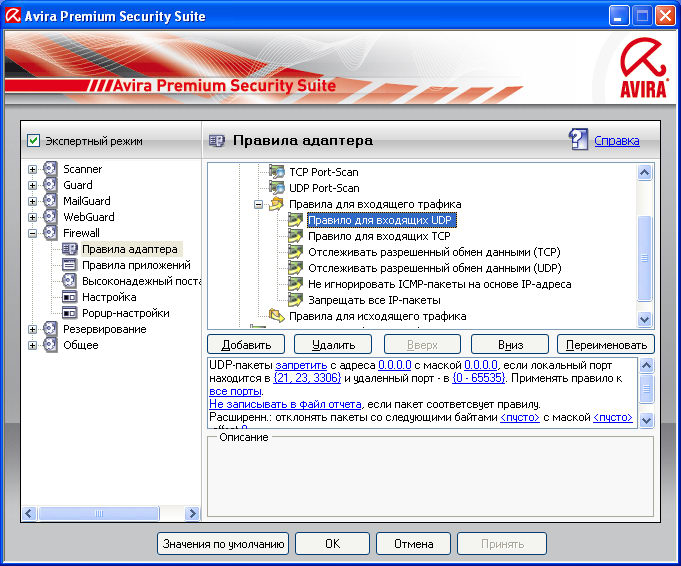The width and height of the screenshot is (681, 566).
Task: Click the Правила приложений list icon
Action: [x=69, y=265]
